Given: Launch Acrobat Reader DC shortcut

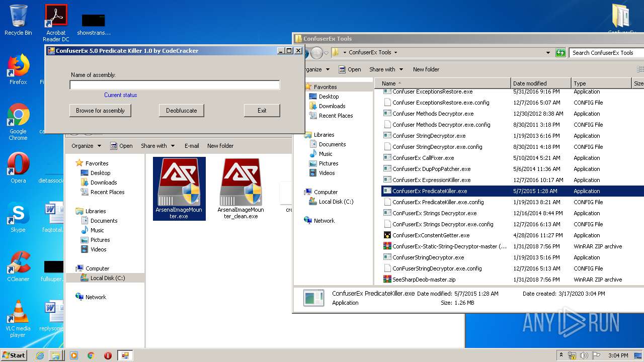Looking at the screenshot, I should (56, 23).
